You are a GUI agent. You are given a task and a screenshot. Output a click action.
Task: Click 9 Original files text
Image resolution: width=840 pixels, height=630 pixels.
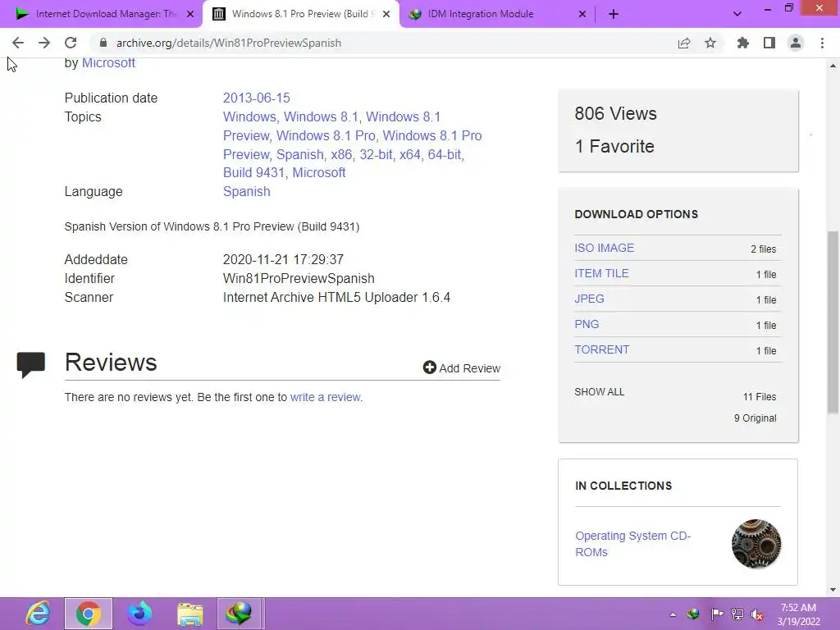pos(755,418)
